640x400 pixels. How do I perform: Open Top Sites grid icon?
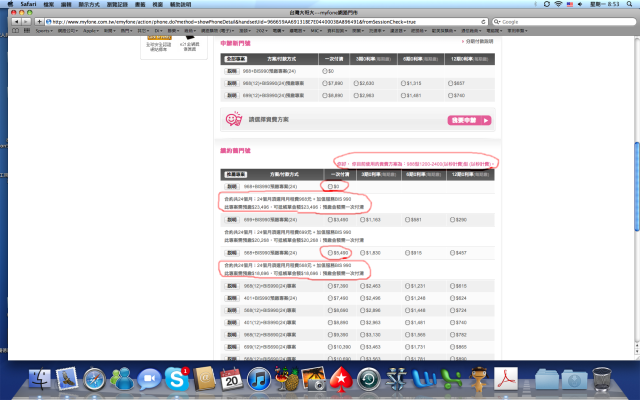pyautogui.click(x=27, y=31)
